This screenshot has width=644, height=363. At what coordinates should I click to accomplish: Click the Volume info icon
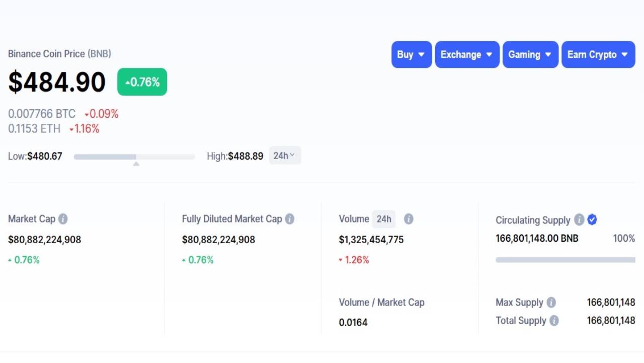[409, 219]
